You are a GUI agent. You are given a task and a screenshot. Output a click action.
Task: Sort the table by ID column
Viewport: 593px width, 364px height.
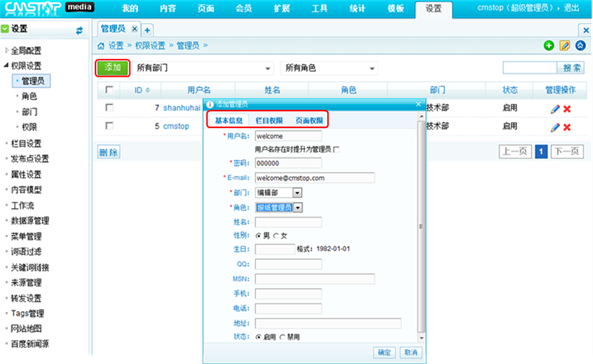[x=142, y=90]
